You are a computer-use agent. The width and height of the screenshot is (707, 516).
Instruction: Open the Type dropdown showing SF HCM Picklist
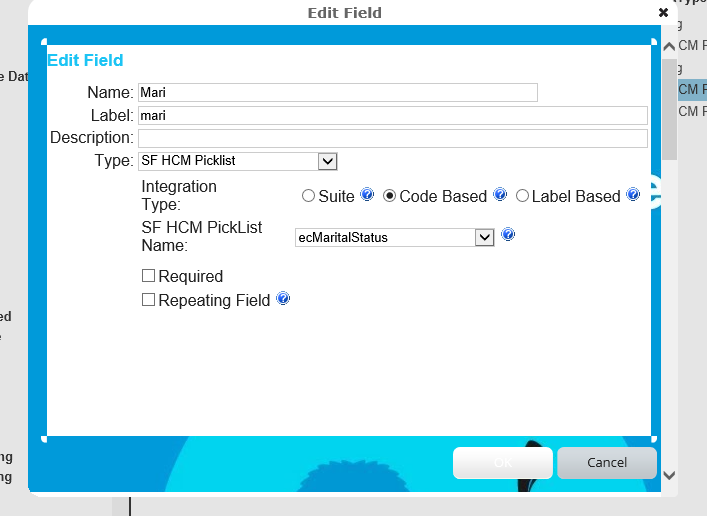tap(238, 161)
